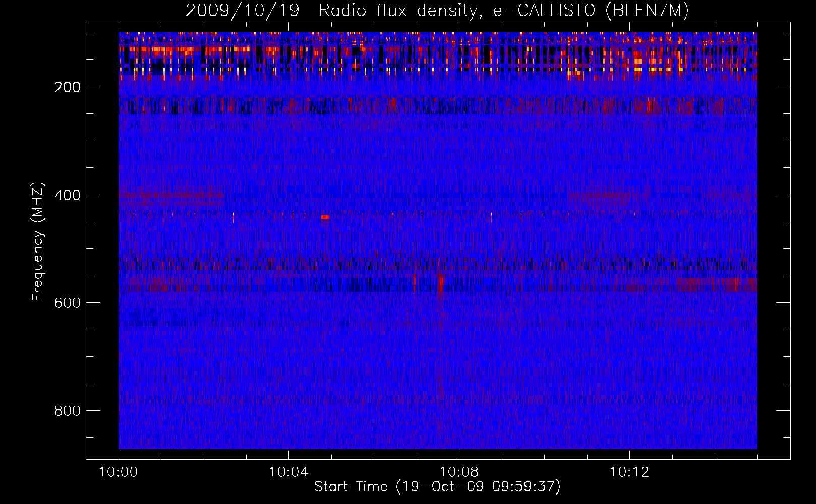Click the 200 frequency axis label
The height and width of the screenshot is (504, 816).
68,87
